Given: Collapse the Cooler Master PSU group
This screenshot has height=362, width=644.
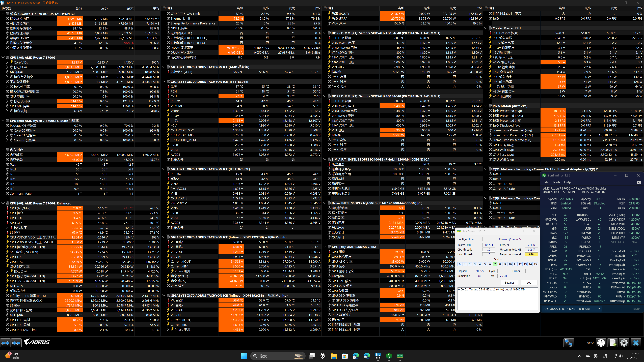Looking at the screenshot, I should [x=486, y=28].
